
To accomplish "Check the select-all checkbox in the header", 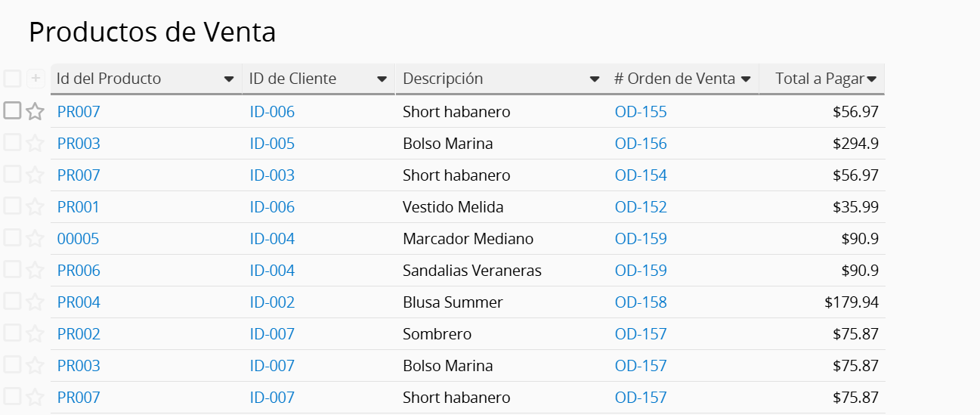I will 12,78.
